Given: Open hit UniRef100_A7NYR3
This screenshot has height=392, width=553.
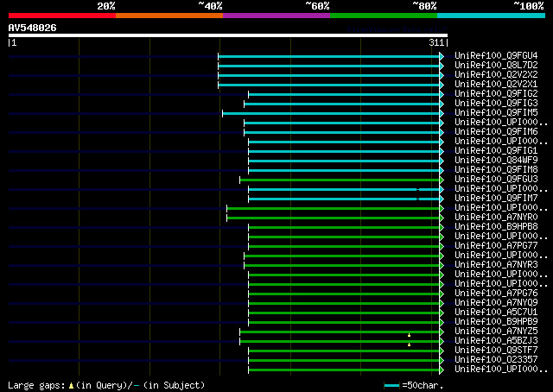Looking at the screenshot, I should point(496,265).
